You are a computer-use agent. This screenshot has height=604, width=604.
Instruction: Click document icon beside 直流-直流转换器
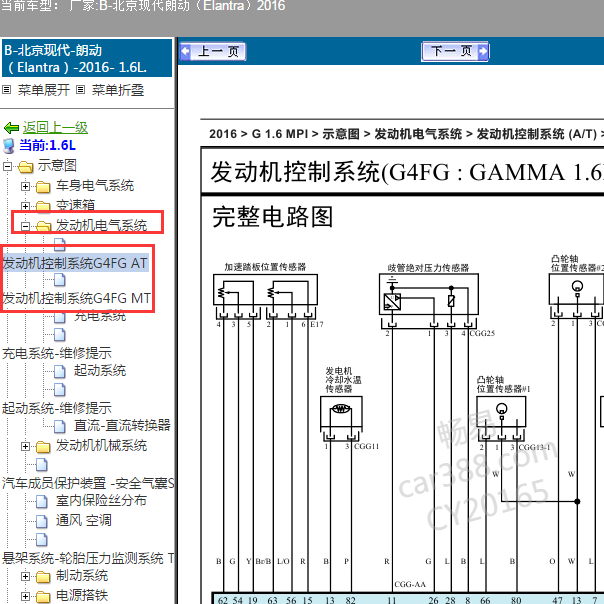click(x=60, y=426)
